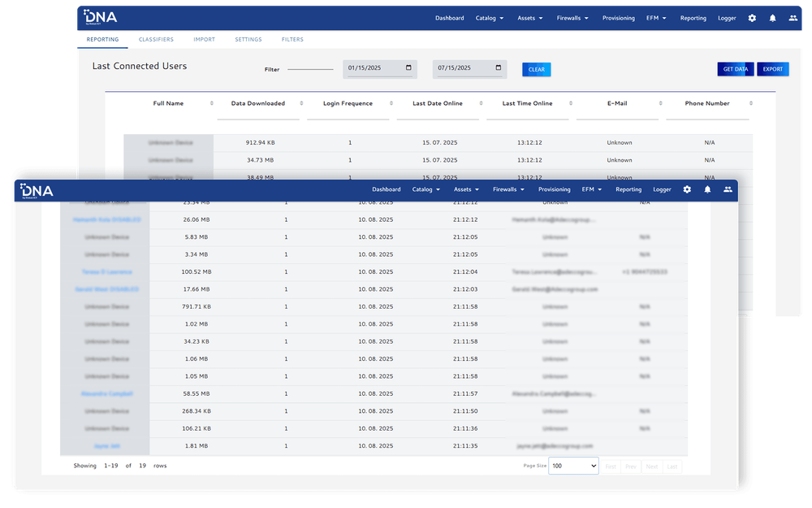
Task: Open users icon in the back window navbar
Action: (x=792, y=18)
